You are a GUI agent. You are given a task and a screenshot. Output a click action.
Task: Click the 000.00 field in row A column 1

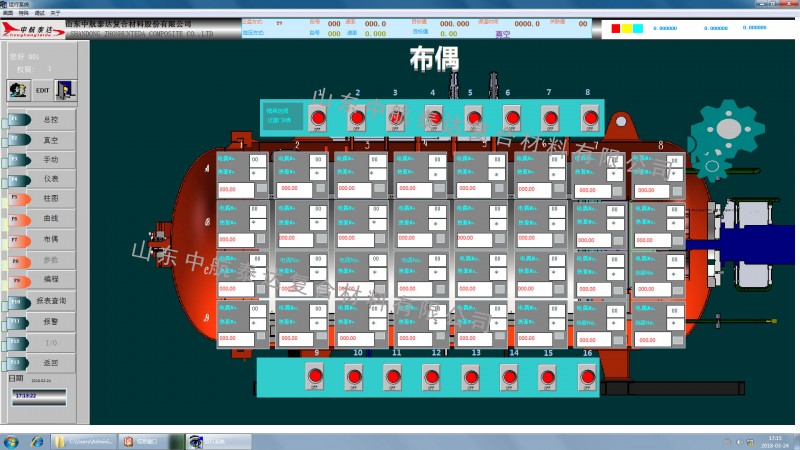[236, 190]
